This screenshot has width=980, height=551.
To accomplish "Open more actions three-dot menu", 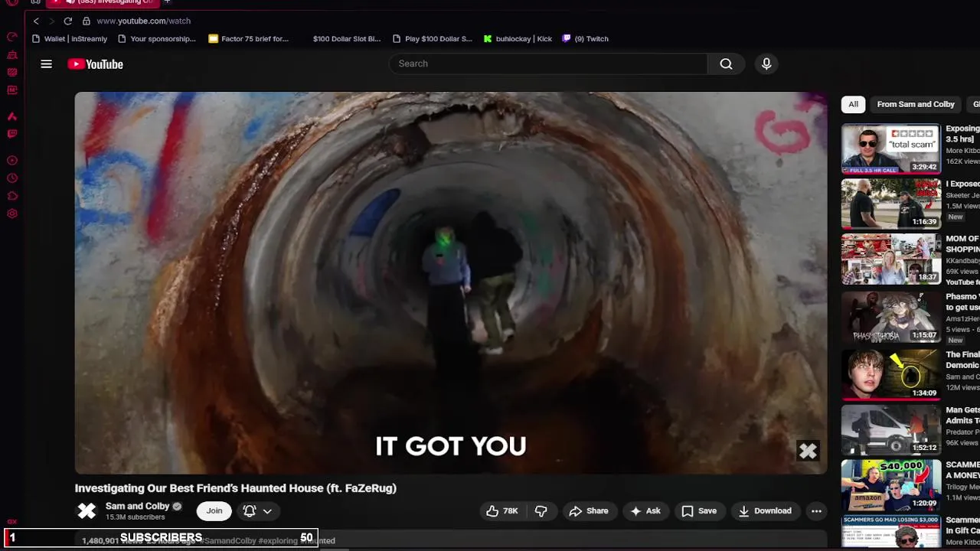I will pyautogui.click(x=816, y=511).
